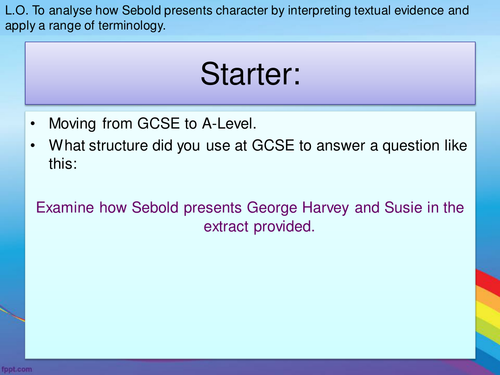This screenshot has width=500, height=375.
Task: Select the purple 'Examine how Sebold presents' text
Action: click(x=139, y=208)
